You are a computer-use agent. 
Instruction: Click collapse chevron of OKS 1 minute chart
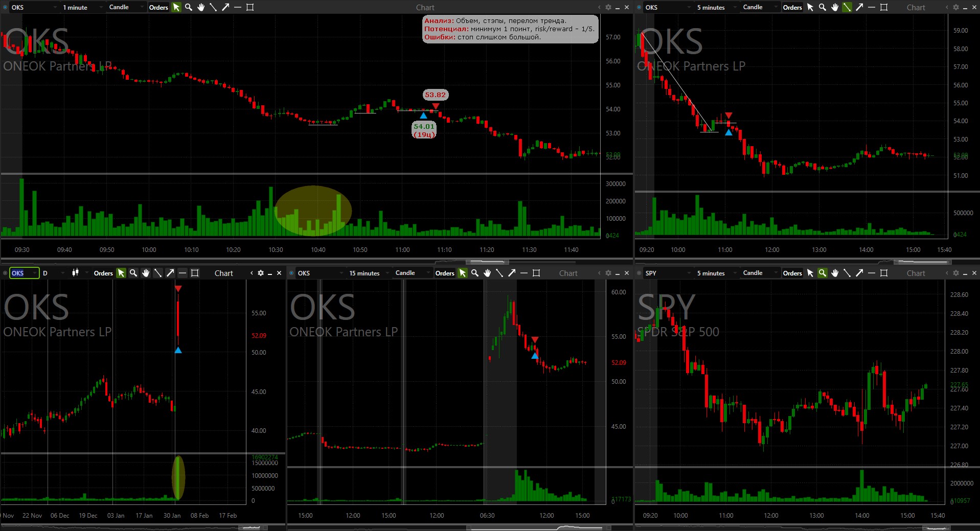pyautogui.click(x=599, y=7)
